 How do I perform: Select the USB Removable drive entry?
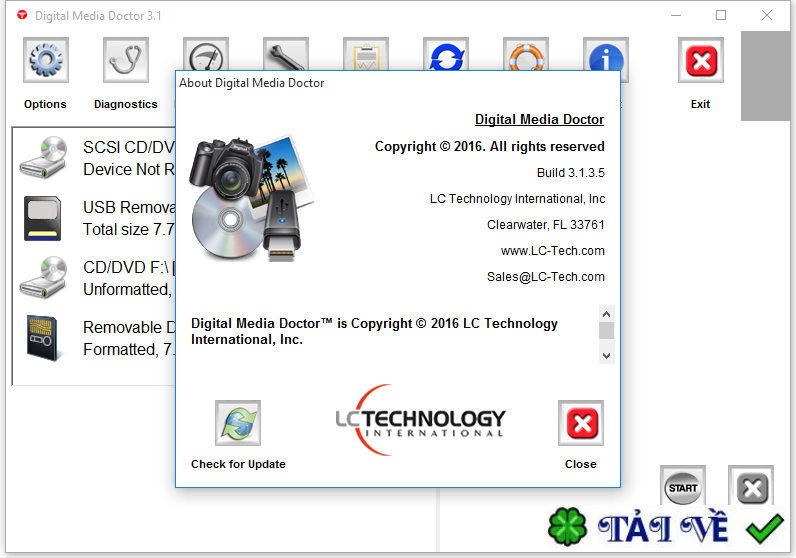click(96, 218)
